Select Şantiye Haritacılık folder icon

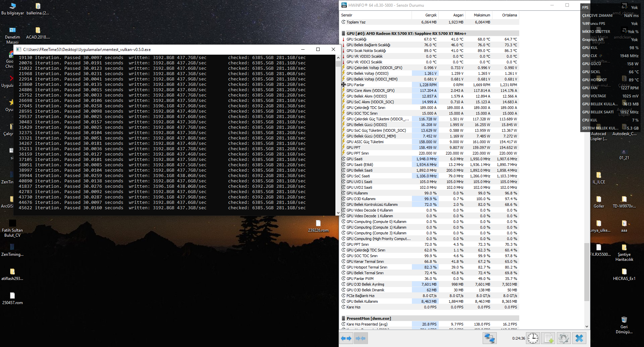click(x=624, y=253)
